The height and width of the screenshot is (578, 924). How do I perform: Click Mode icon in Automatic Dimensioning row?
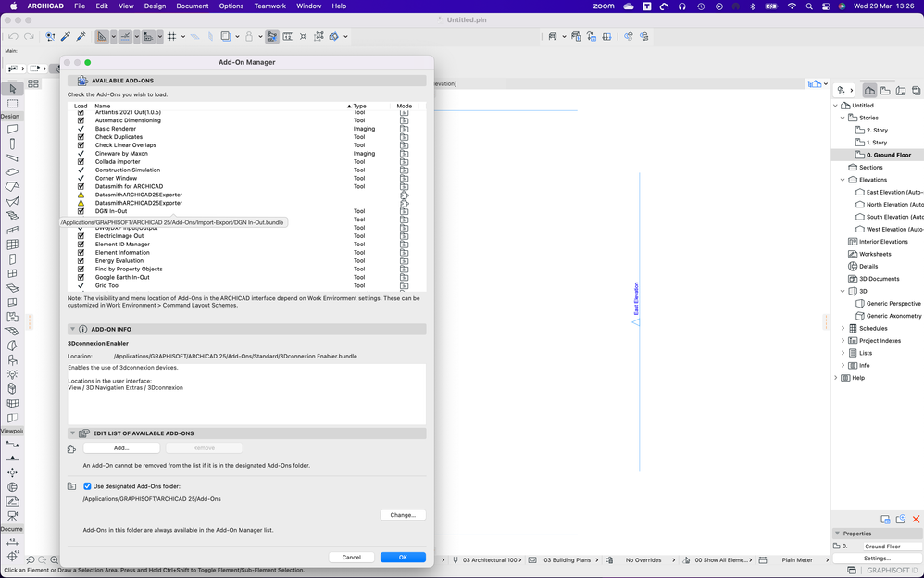(x=405, y=120)
